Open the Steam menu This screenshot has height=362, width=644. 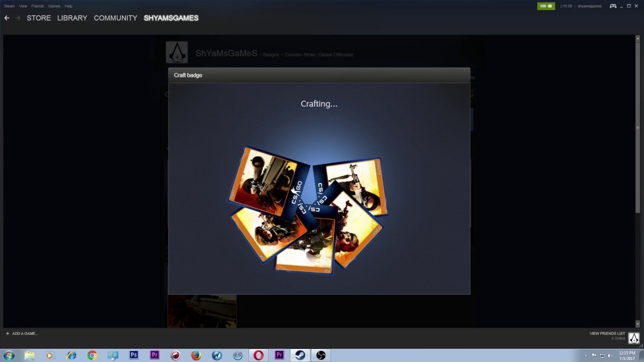point(9,6)
